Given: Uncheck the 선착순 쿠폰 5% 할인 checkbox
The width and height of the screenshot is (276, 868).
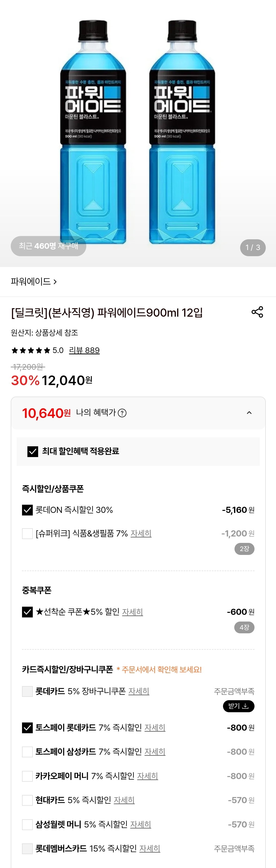Looking at the screenshot, I should coord(27,612).
